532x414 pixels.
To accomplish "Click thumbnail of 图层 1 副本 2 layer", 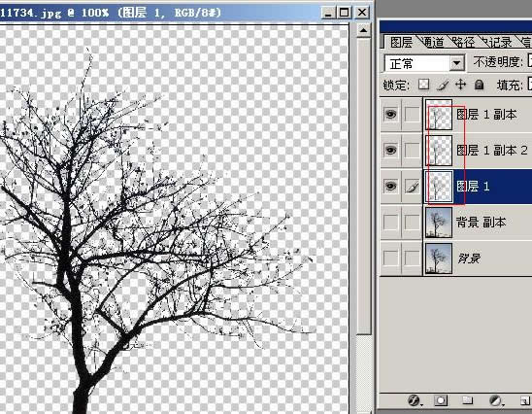I will click(x=439, y=151).
